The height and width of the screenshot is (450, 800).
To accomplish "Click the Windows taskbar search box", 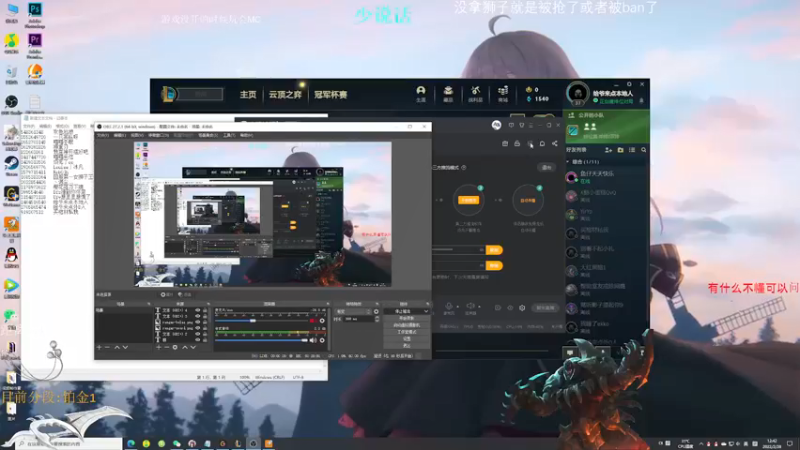I will [x=69, y=444].
